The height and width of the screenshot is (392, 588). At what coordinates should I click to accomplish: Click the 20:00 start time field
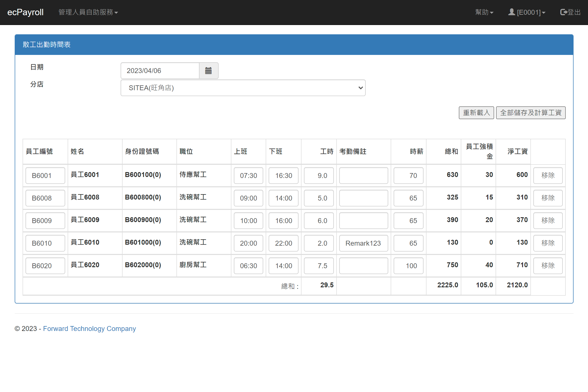point(248,243)
